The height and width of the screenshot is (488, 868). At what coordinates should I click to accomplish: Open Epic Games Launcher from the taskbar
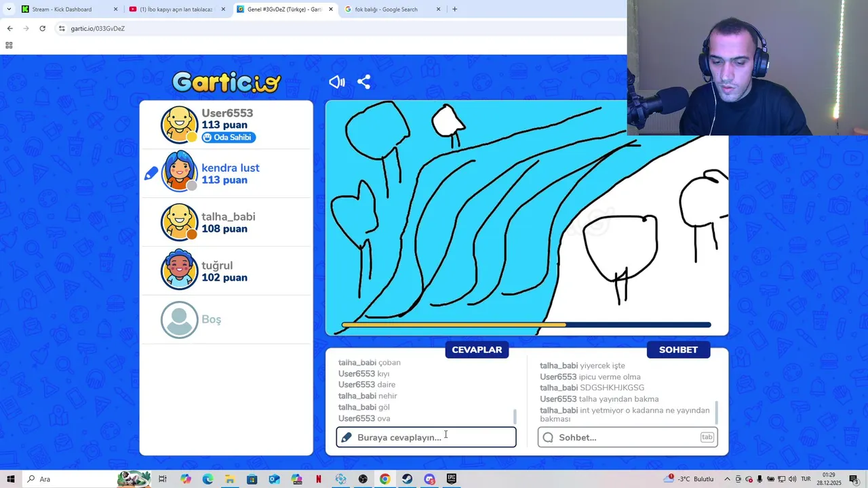coord(452,479)
